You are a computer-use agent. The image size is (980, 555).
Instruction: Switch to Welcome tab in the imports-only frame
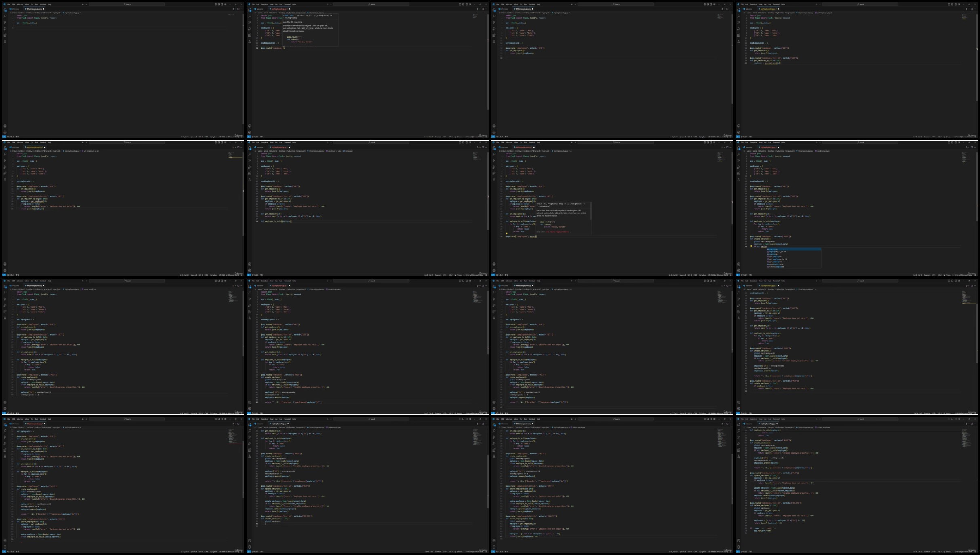[15, 9]
